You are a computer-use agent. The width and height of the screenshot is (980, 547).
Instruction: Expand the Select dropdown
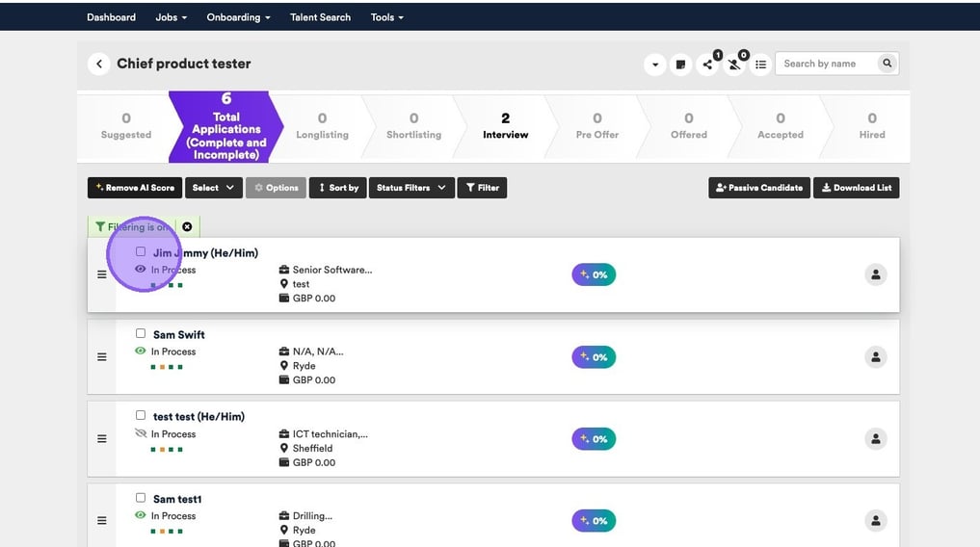[x=213, y=188]
